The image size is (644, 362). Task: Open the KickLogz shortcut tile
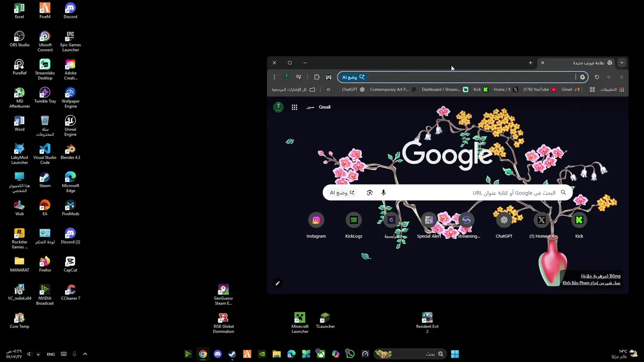(x=354, y=225)
